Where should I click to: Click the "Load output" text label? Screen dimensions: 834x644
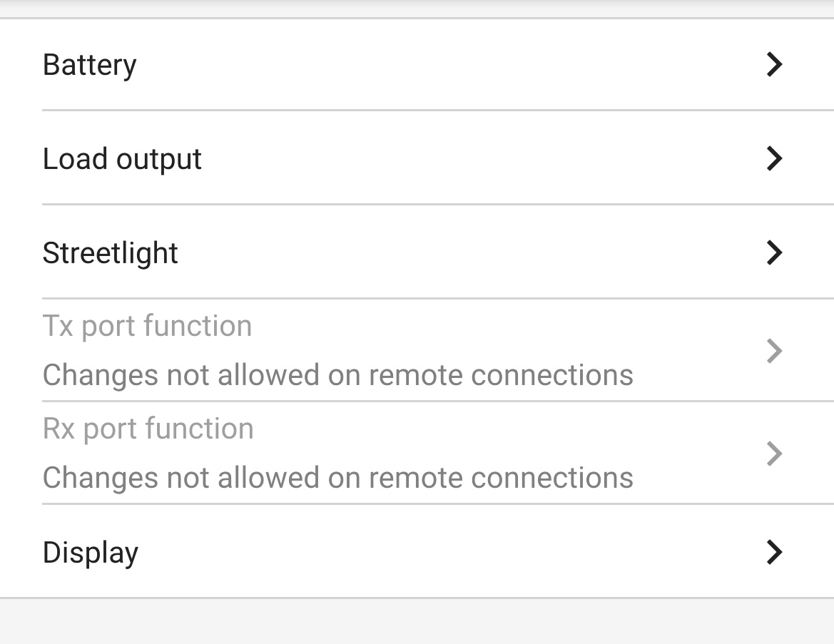(x=122, y=159)
